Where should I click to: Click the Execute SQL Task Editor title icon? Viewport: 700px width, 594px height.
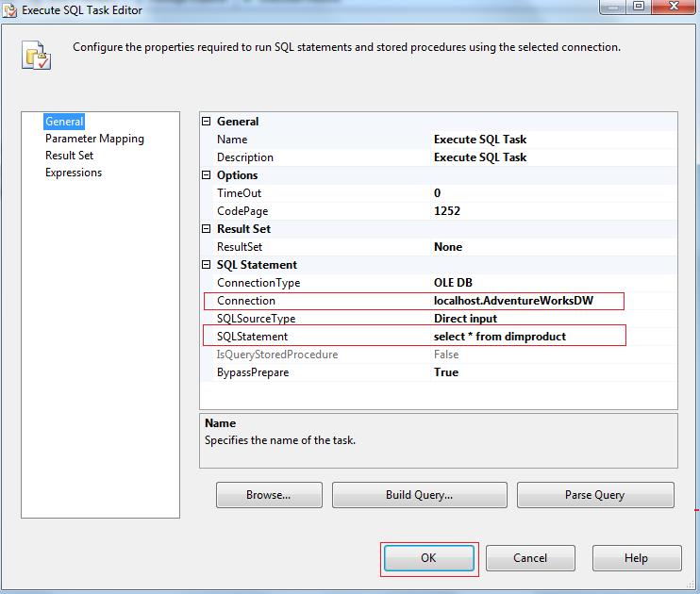click(x=10, y=9)
